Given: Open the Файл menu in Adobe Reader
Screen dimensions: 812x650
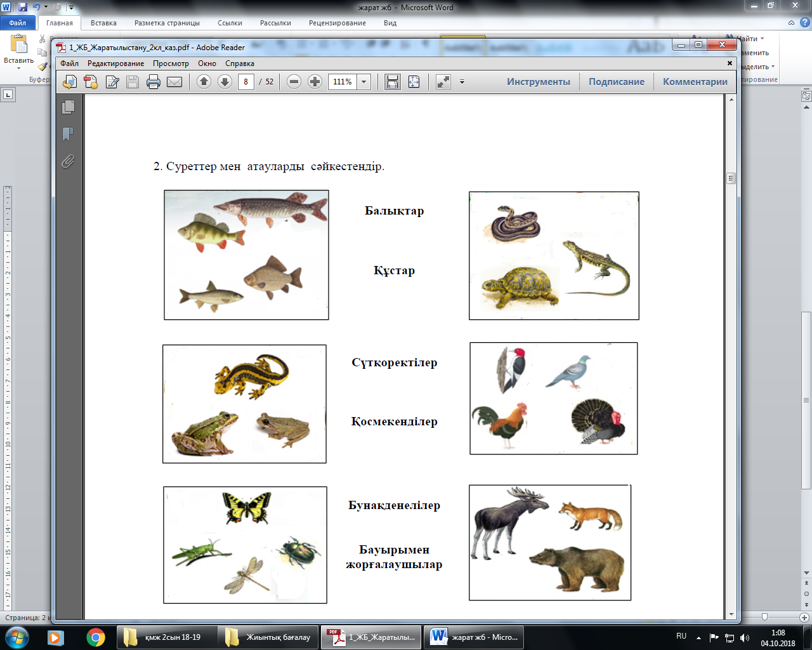Looking at the screenshot, I should click(x=70, y=63).
